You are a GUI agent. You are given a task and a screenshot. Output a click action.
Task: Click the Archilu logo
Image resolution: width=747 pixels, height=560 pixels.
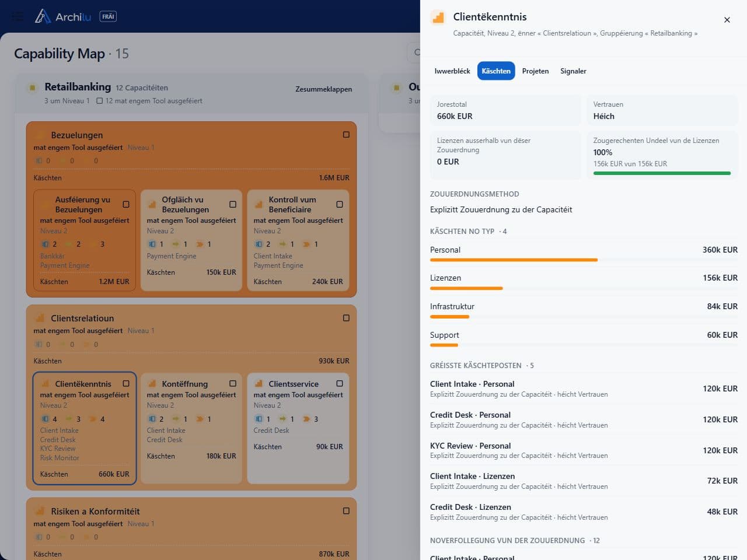[x=62, y=16]
